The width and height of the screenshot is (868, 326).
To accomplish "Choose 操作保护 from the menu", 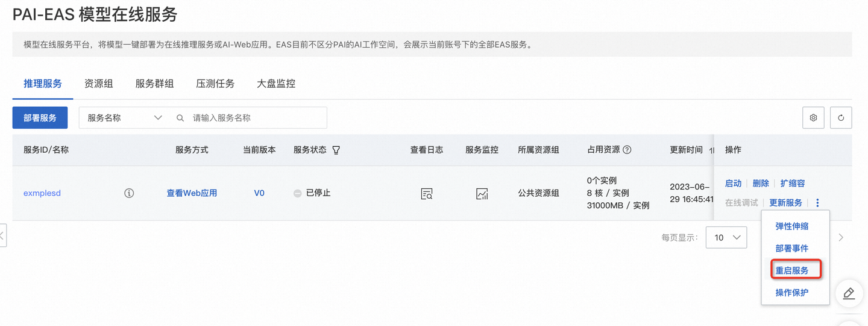I will coord(792,293).
